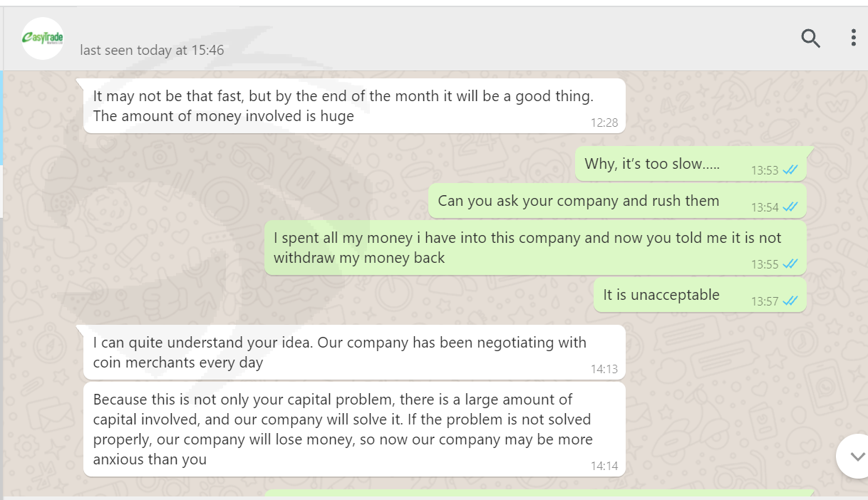Click the 14:14 message timestamp
This screenshot has height=500, width=868.
(x=604, y=466)
